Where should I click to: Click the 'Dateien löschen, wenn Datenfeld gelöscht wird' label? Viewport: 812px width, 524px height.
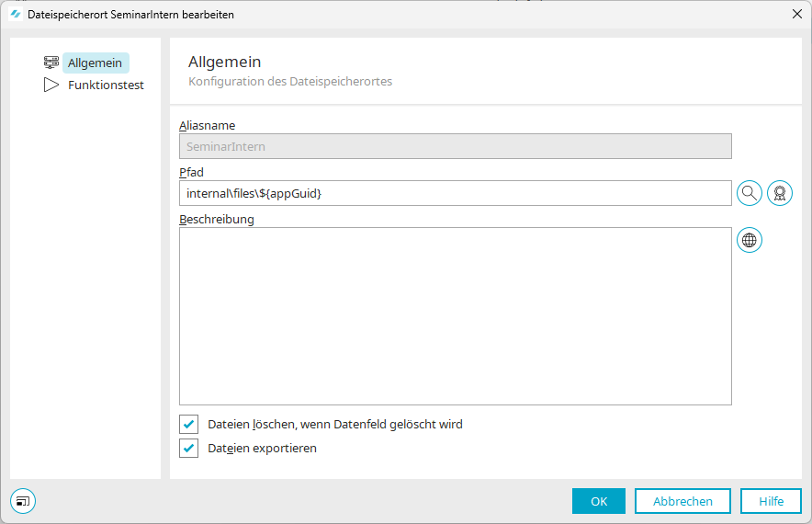point(335,424)
